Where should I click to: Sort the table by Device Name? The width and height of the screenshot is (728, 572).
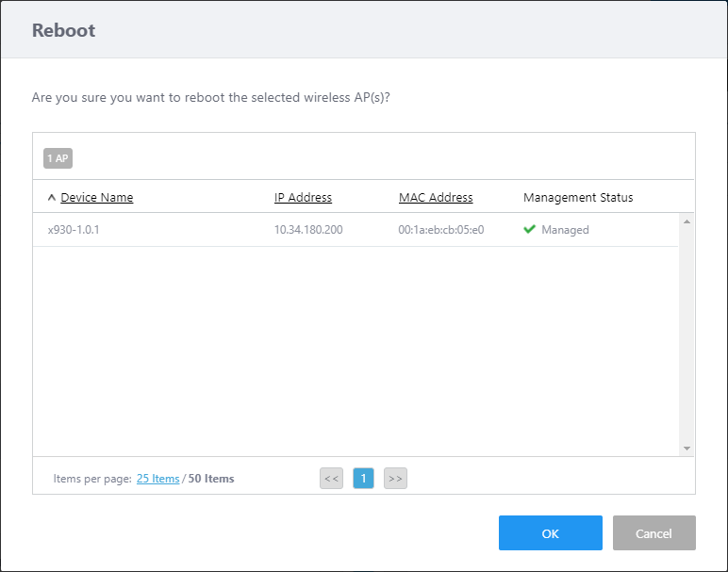click(96, 198)
